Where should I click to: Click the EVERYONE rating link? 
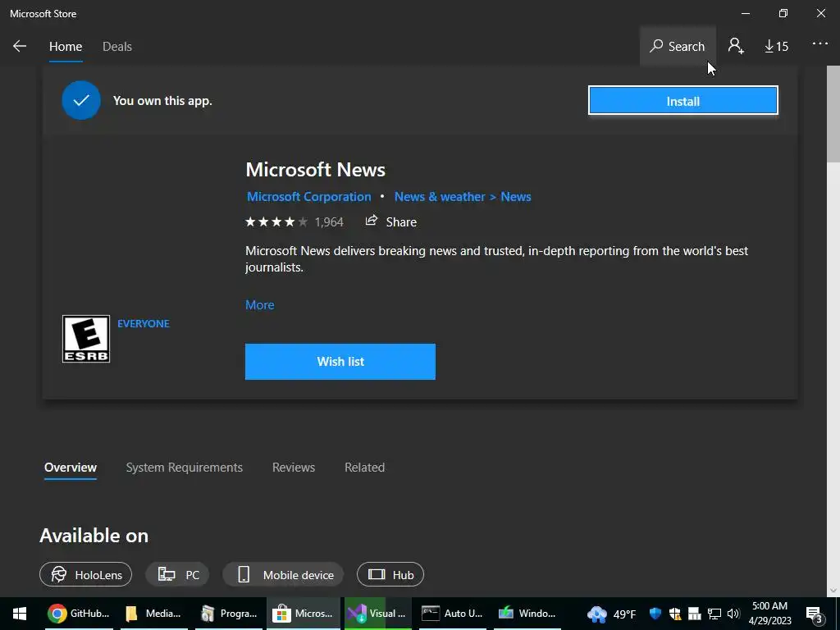click(x=143, y=323)
